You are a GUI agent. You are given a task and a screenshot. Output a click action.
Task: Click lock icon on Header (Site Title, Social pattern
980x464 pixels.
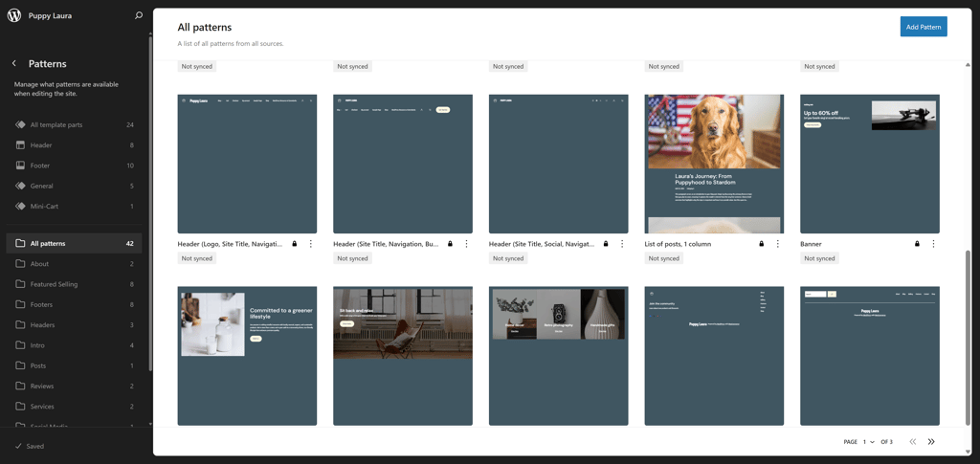point(606,244)
